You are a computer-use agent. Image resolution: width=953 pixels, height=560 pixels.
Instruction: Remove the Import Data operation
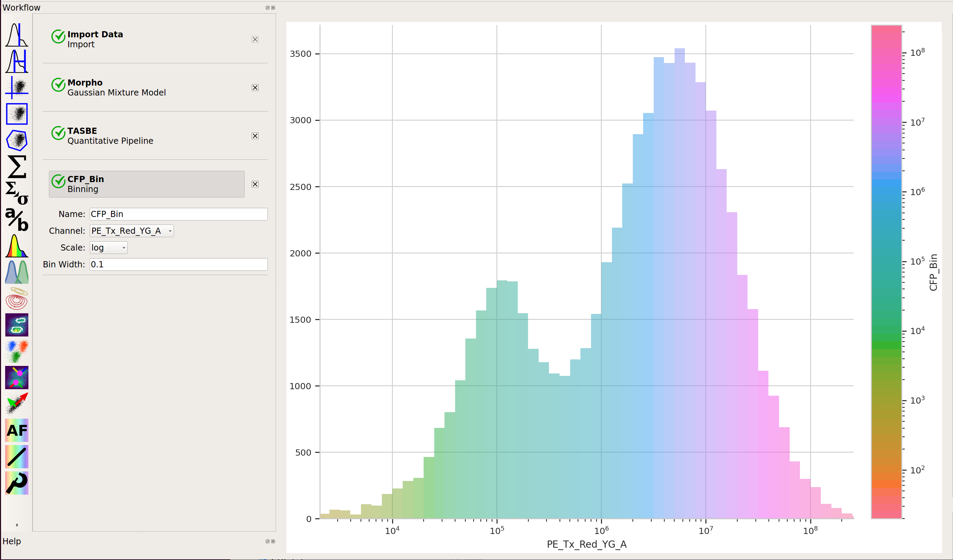pos(255,39)
